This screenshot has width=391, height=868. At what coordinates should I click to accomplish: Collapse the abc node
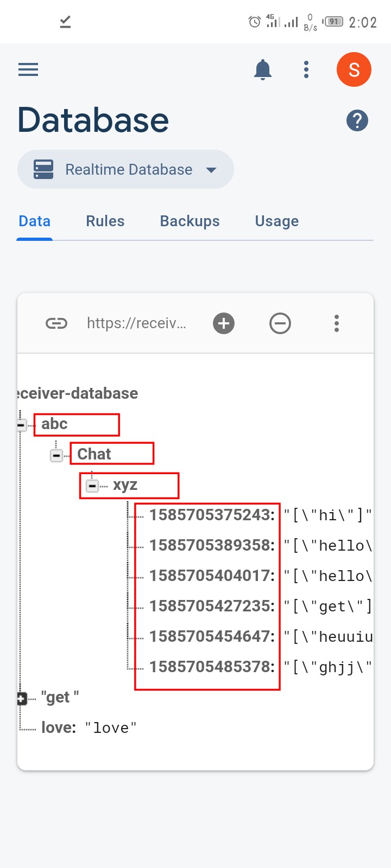tap(21, 425)
